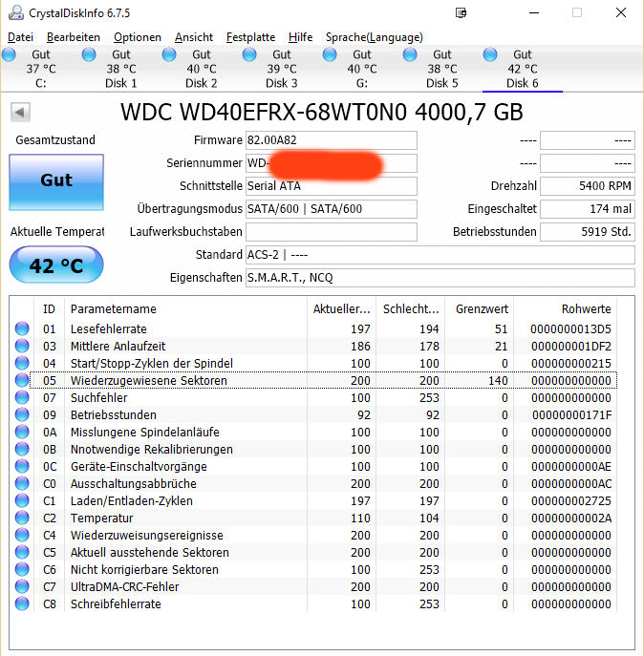Viewport: 644px width, 656px height.
Task: Click the Schnittstelle field Serial ATA
Action: point(332,186)
